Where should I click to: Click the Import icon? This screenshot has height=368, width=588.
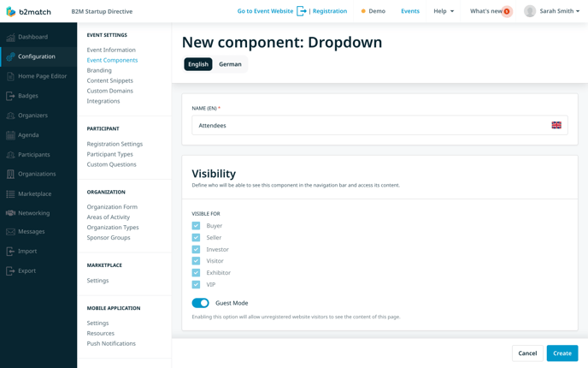click(10, 252)
